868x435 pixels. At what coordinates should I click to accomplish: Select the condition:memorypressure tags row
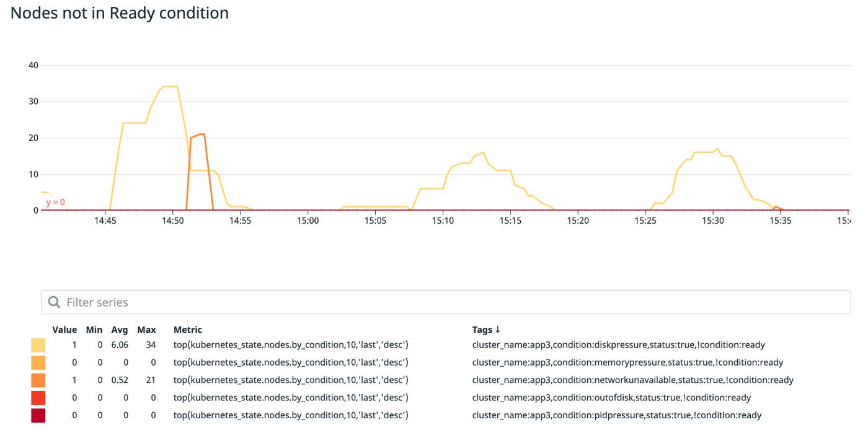click(x=627, y=362)
